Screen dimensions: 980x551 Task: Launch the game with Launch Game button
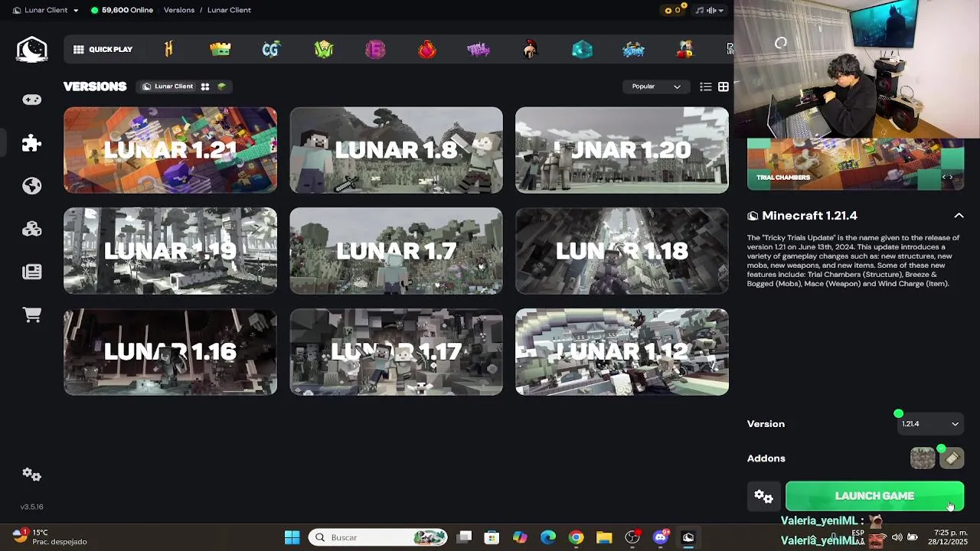tap(874, 496)
